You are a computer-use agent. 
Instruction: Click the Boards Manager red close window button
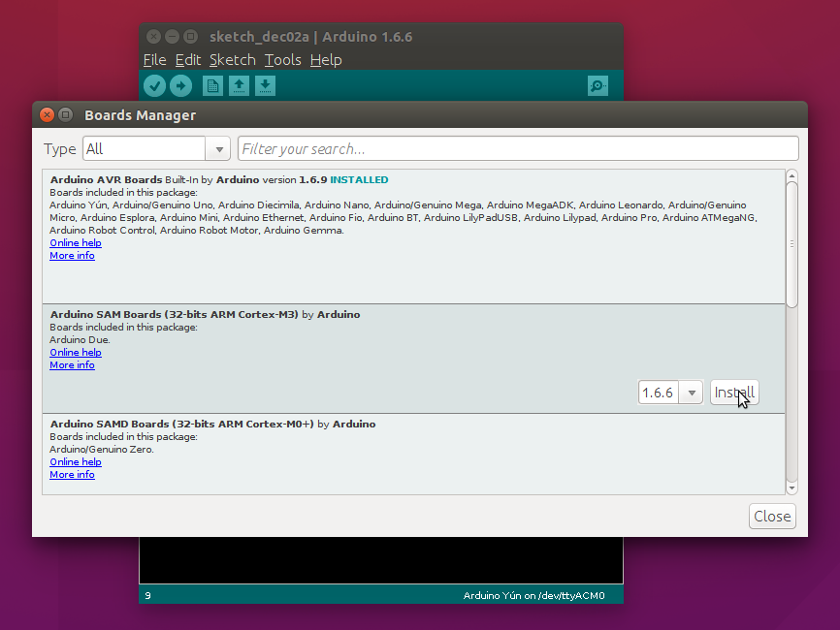click(x=48, y=115)
